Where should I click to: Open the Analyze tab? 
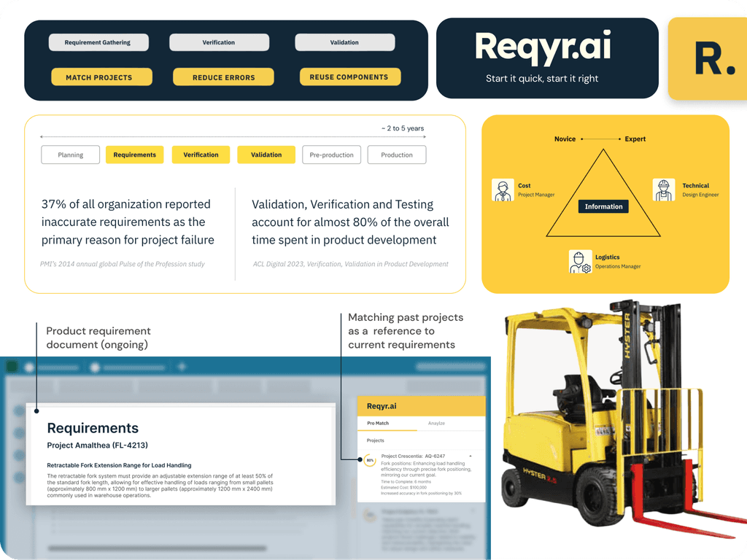(x=436, y=423)
